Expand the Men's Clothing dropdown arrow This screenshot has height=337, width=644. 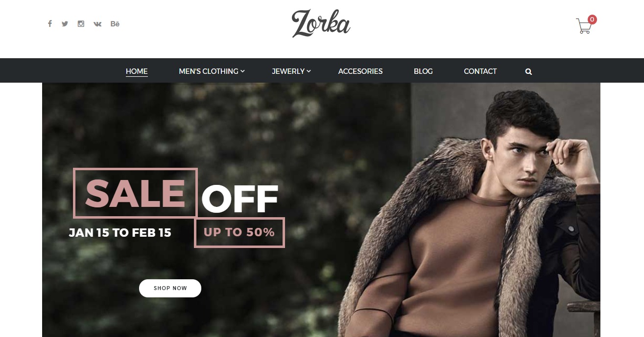click(x=242, y=71)
